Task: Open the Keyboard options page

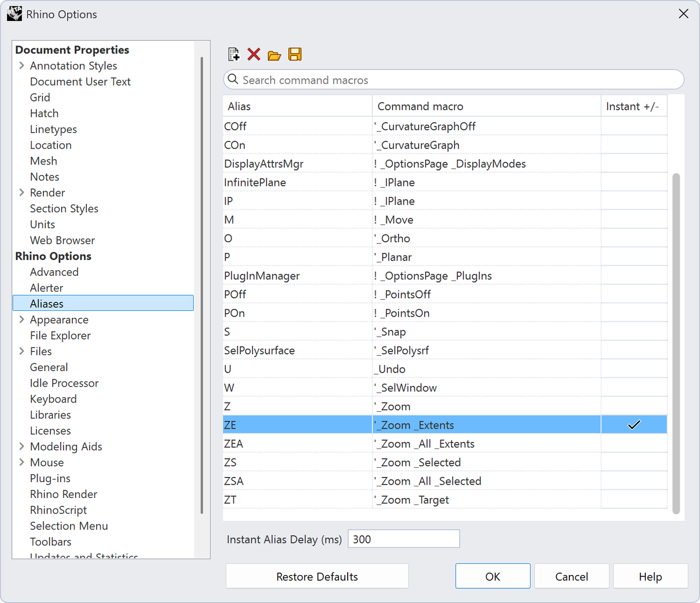Action: (x=53, y=399)
